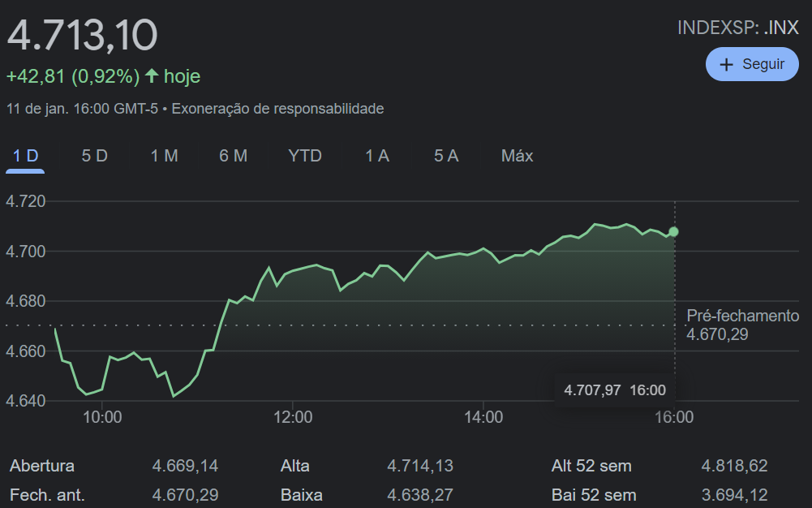812x508 pixels.
Task: Click the 12:00 time axis label
Action: coord(293,418)
